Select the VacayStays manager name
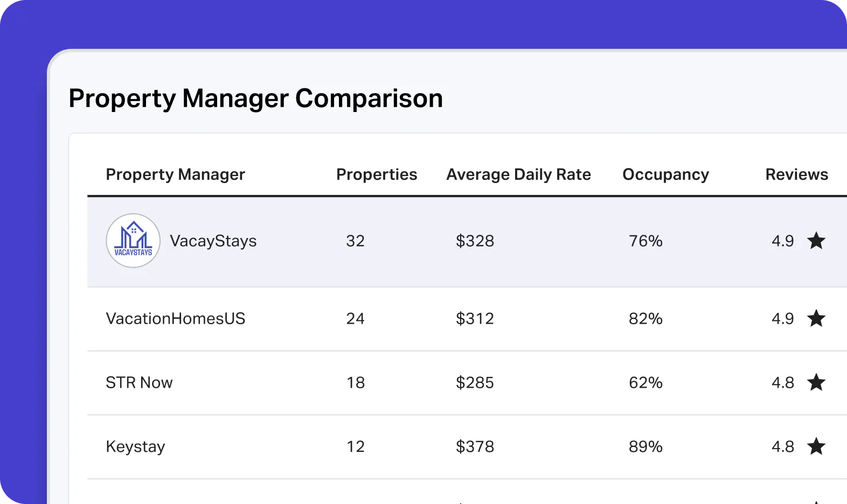 click(x=213, y=241)
